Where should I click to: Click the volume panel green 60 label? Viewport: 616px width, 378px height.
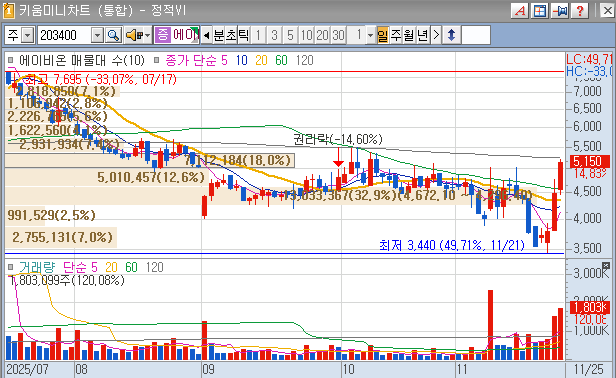(x=131, y=267)
